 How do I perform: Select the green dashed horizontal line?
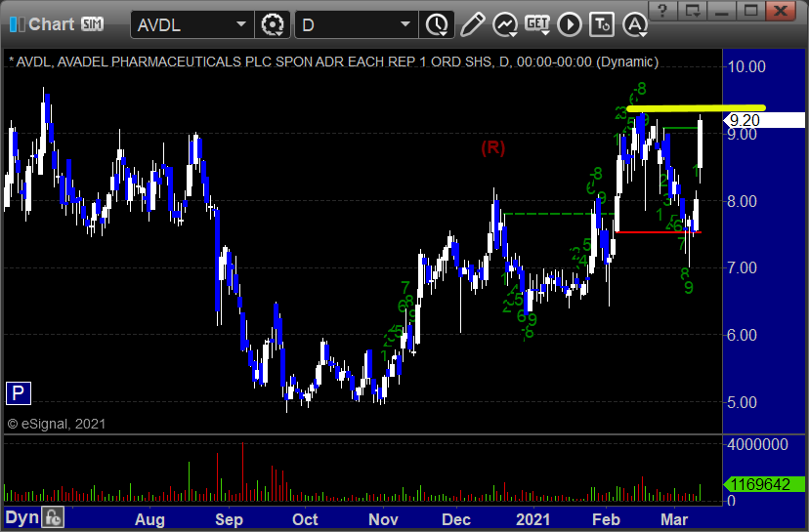point(559,214)
